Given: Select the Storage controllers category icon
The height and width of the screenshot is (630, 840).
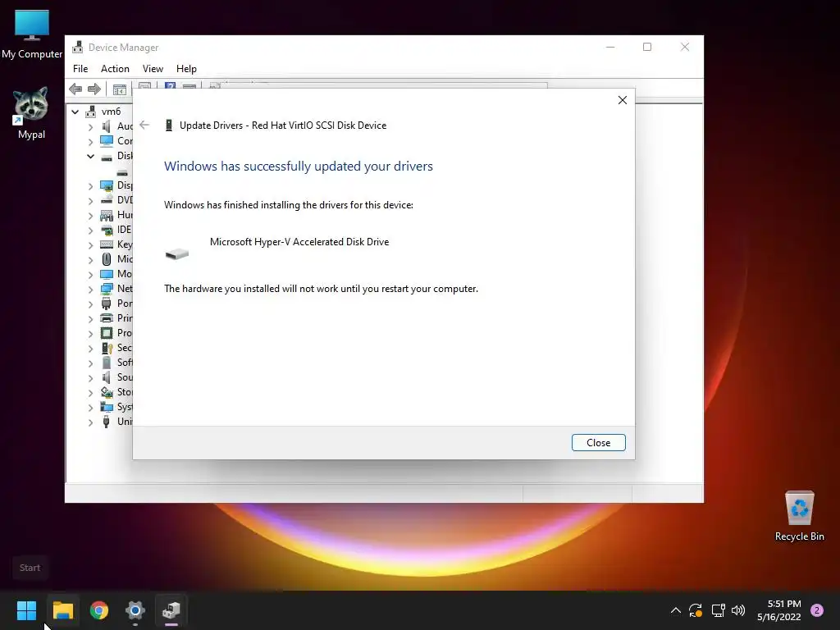Looking at the screenshot, I should [x=107, y=392].
